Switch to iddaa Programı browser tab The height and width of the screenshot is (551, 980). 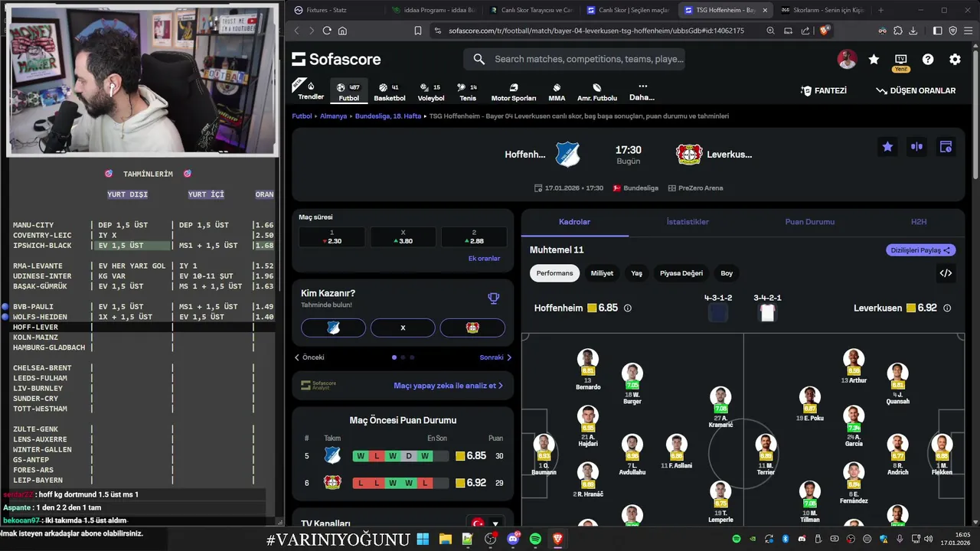coord(433,10)
